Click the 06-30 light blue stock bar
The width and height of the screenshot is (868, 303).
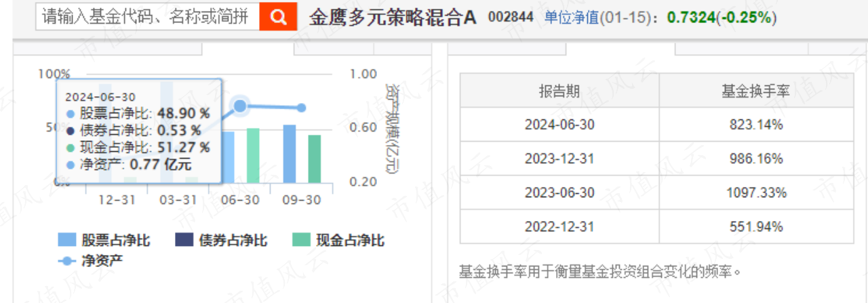point(228,157)
